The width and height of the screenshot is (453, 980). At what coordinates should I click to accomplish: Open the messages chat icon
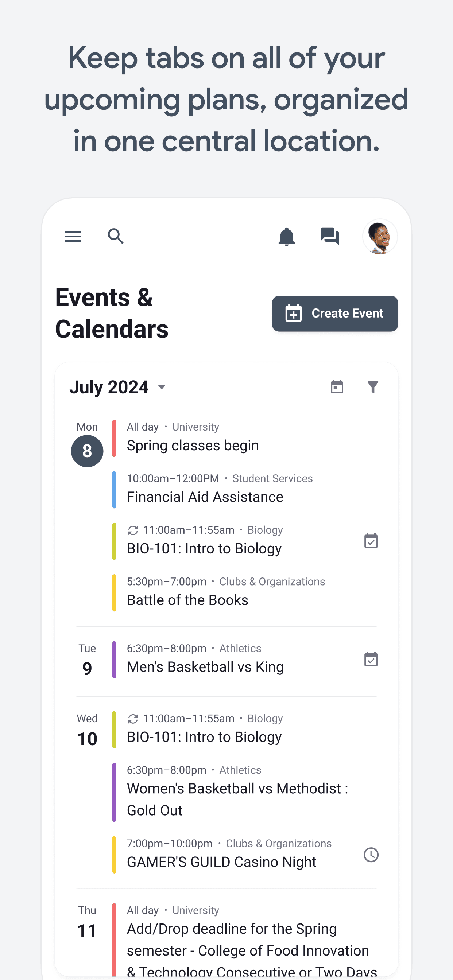(x=330, y=237)
